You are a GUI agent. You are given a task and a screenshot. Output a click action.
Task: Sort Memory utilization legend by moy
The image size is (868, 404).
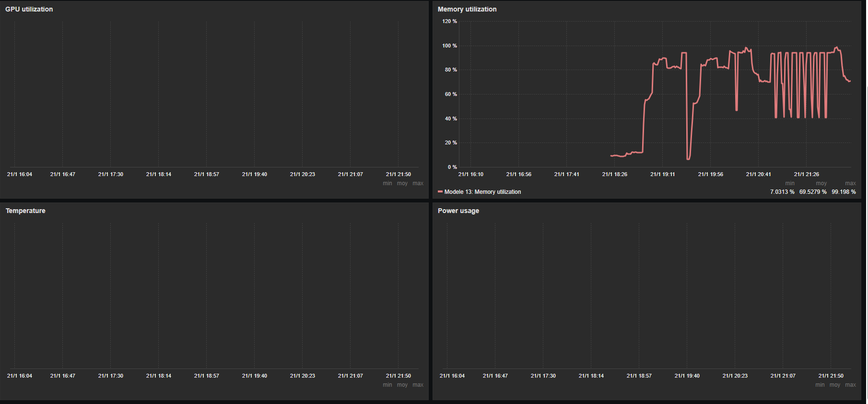click(821, 183)
